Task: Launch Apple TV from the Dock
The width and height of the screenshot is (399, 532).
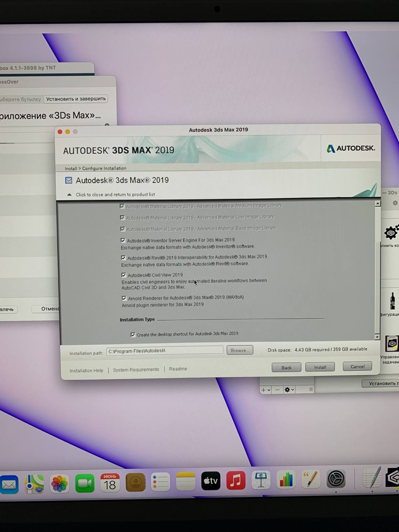Action: [211, 481]
